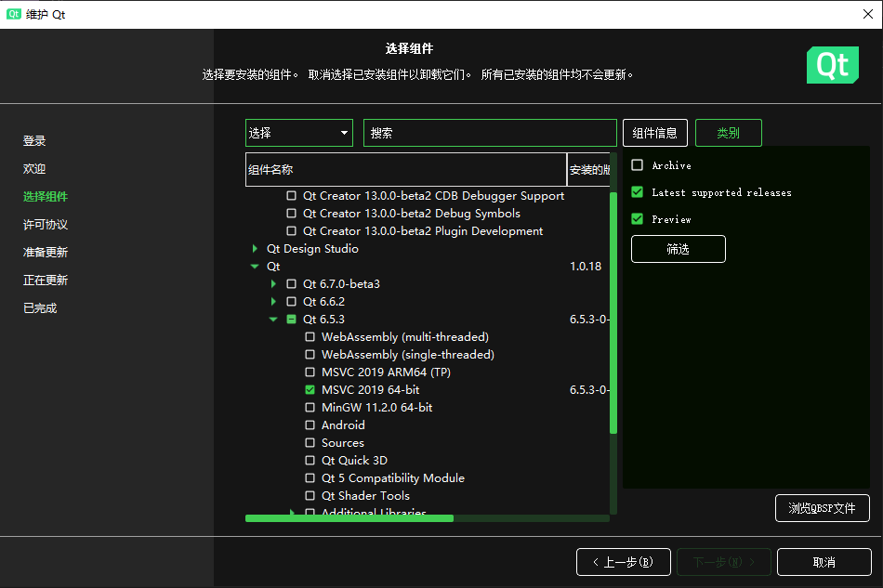Viewport: 883px width, 588px height.
Task: Select the 正在更新 step in sidebar
Action: pyautogui.click(x=45, y=280)
